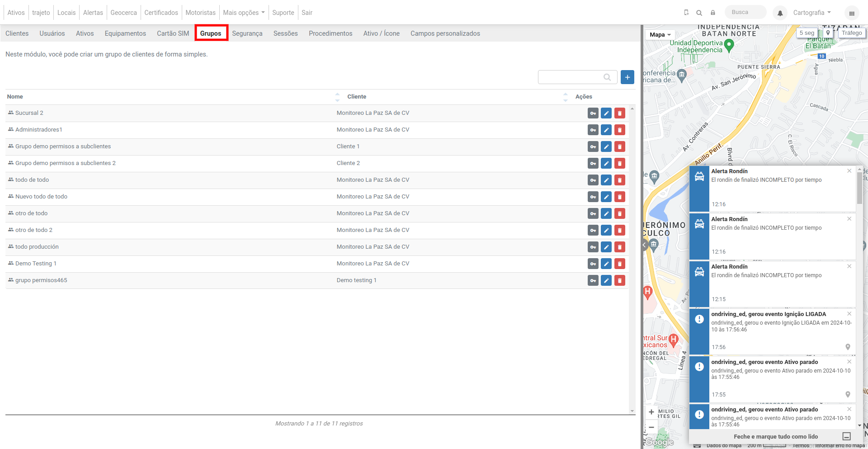Open permissions key for Sucursal 2 group
The width and height of the screenshot is (868, 449).
[593, 113]
